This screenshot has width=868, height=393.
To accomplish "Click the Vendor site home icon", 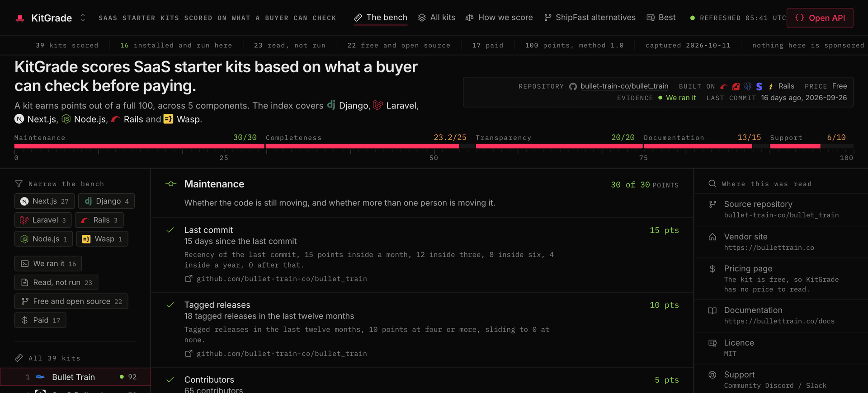I will pos(712,237).
